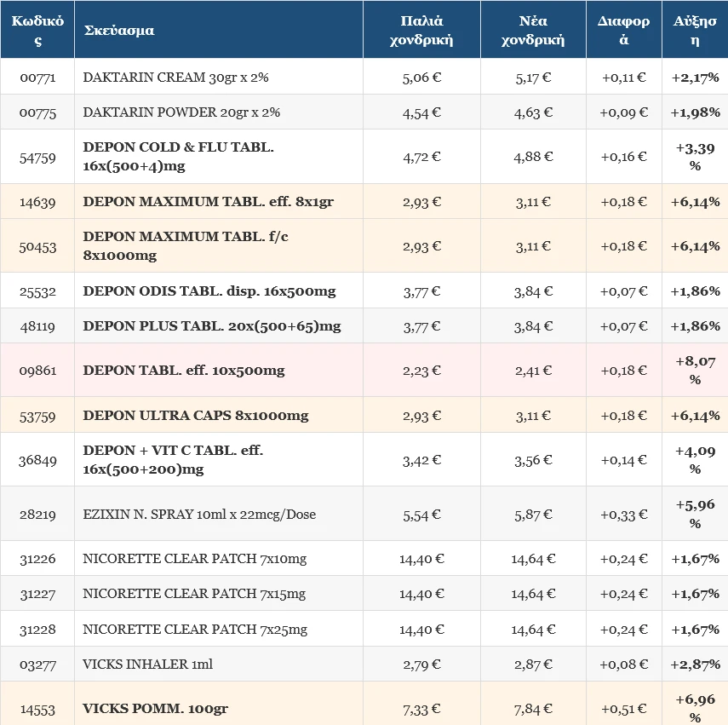
Task: Select NICORETTE CLEAR PATCH 7x10mg name
Action: pos(194,558)
